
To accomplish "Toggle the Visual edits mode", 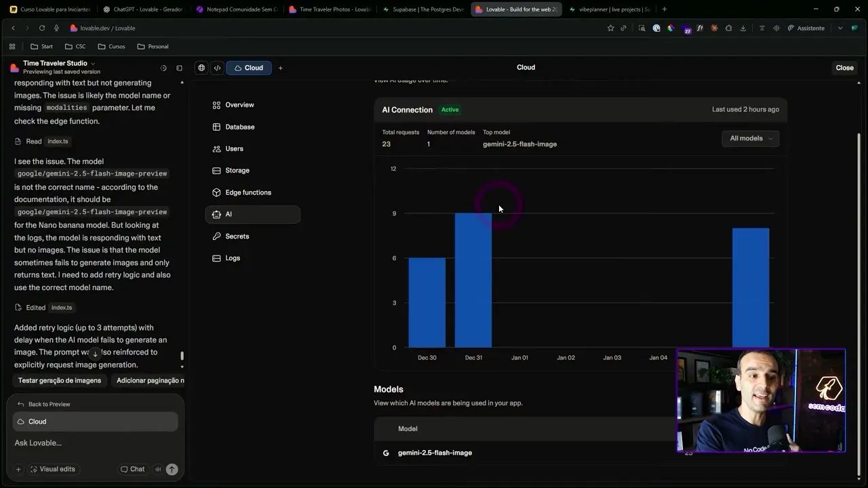I will click(x=52, y=468).
